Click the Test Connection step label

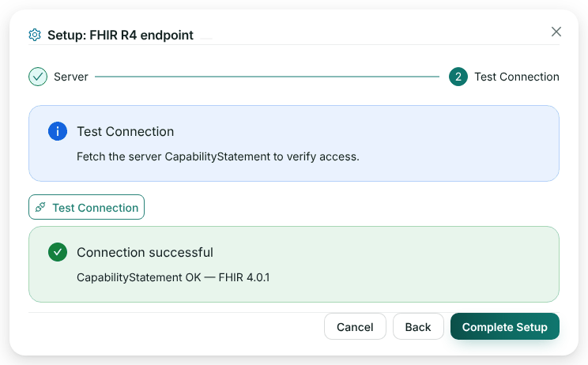[x=517, y=77]
